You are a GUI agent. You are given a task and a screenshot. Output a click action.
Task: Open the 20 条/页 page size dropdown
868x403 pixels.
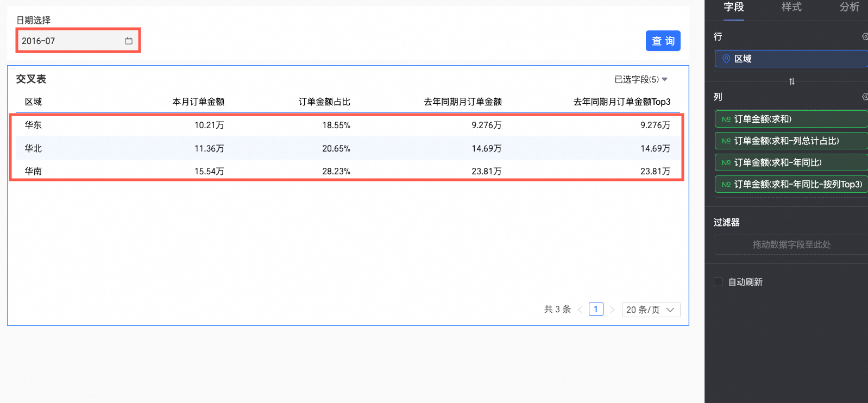650,310
